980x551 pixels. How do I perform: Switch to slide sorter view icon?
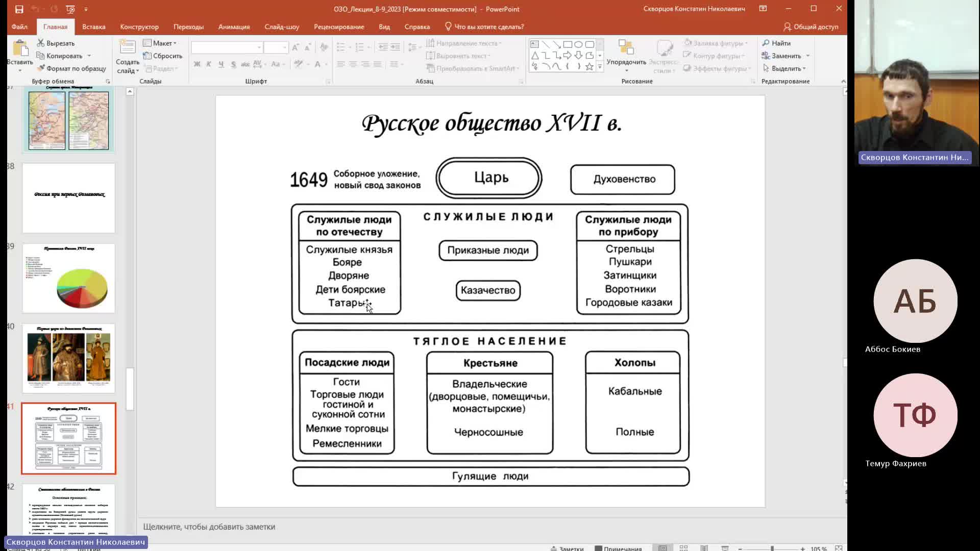[683, 548]
